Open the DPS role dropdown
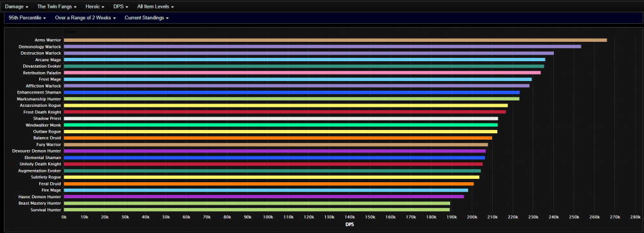Viewport: 644px width, 233px height. point(121,7)
